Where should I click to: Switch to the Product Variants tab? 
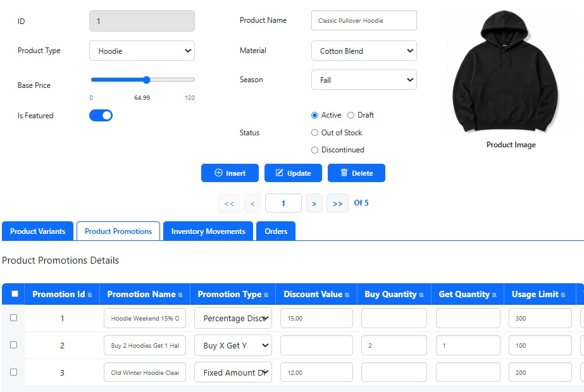click(x=37, y=231)
